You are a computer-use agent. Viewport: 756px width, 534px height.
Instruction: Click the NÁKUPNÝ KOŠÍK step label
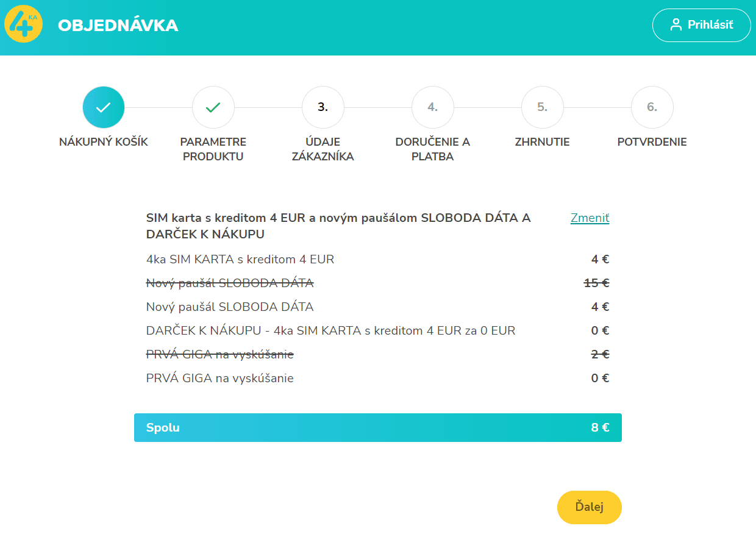[104, 142]
